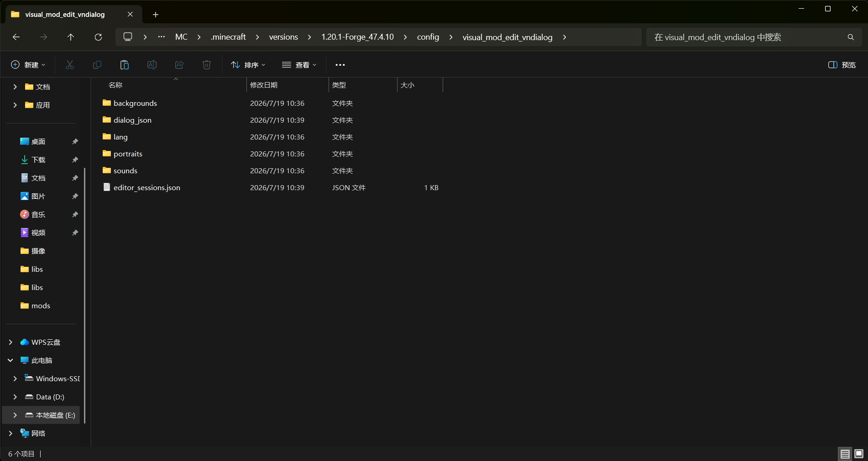Click the Copy icon in toolbar
The height and width of the screenshot is (461, 868).
97,65
